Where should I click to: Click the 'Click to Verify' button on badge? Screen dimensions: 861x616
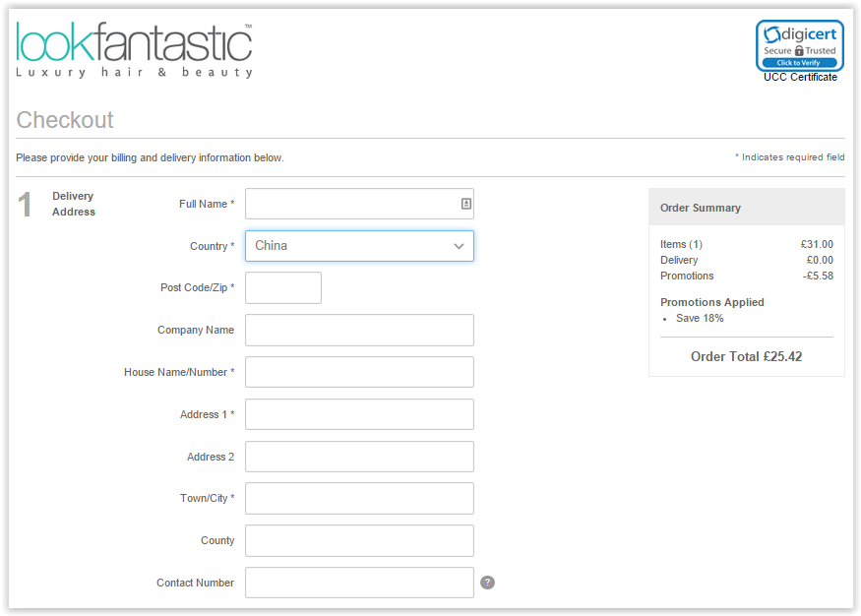799,63
